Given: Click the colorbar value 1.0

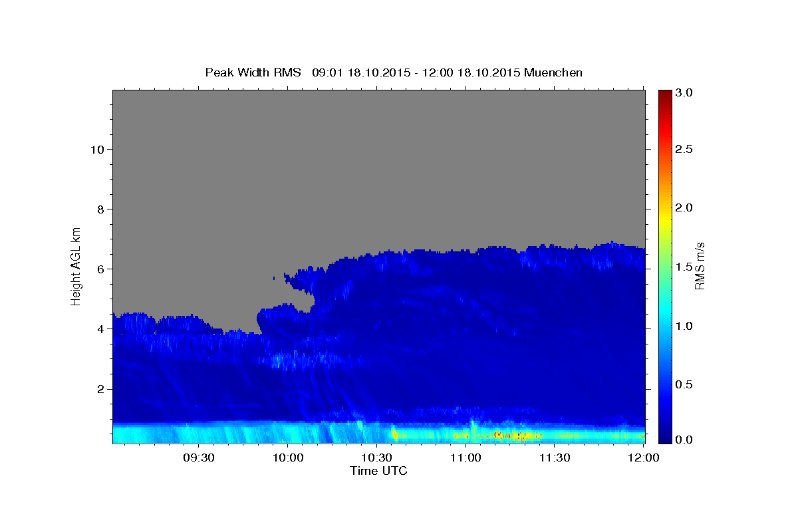Looking at the screenshot, I should 683,325.
